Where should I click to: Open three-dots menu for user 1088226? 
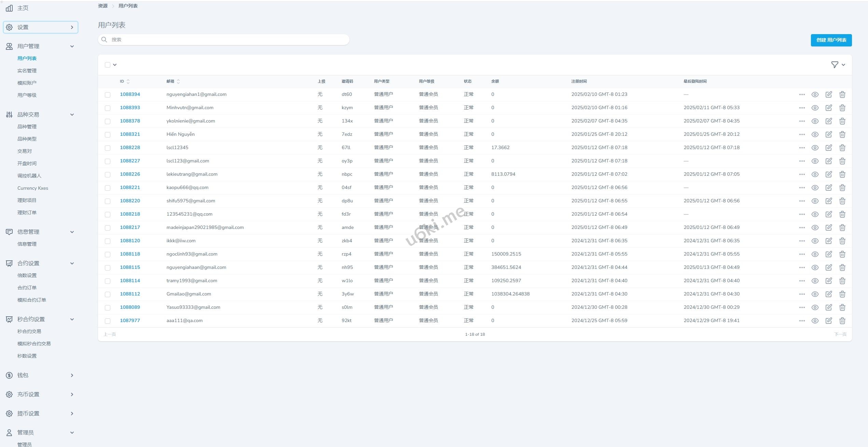click(802, 174)
